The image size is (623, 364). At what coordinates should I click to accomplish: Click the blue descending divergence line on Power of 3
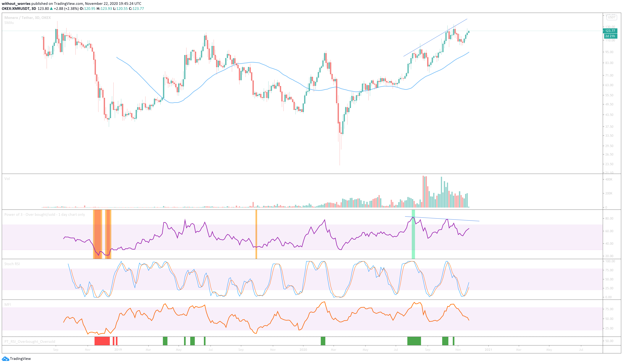point(442,219)
